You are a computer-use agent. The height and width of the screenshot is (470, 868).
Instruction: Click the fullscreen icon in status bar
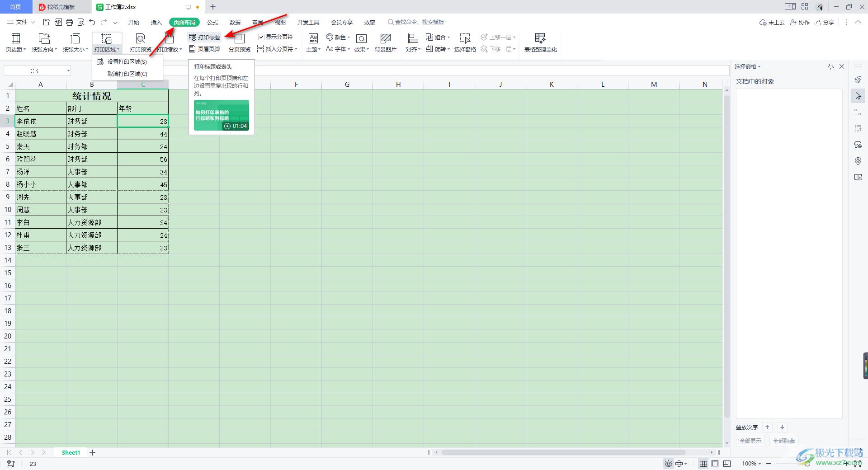[858, 464]
